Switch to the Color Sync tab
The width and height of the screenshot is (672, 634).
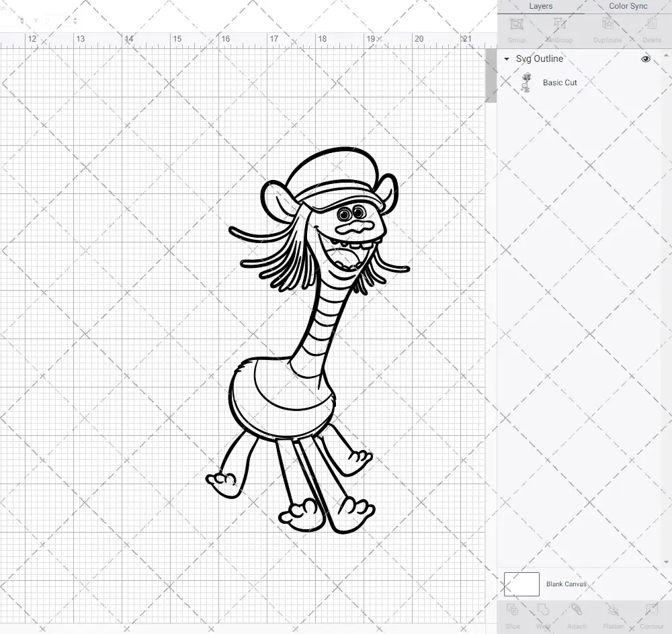(628, 6)
